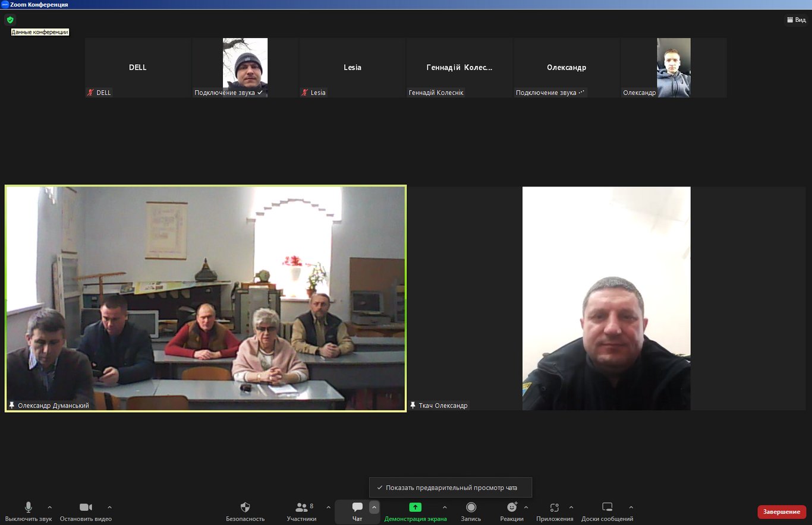The image size is (812, 525).
Task: Start recording with Запись icon
Action: 471,508
